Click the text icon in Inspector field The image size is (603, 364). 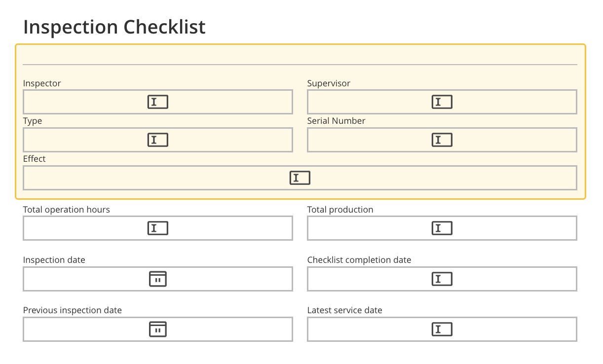click(158, 102)
